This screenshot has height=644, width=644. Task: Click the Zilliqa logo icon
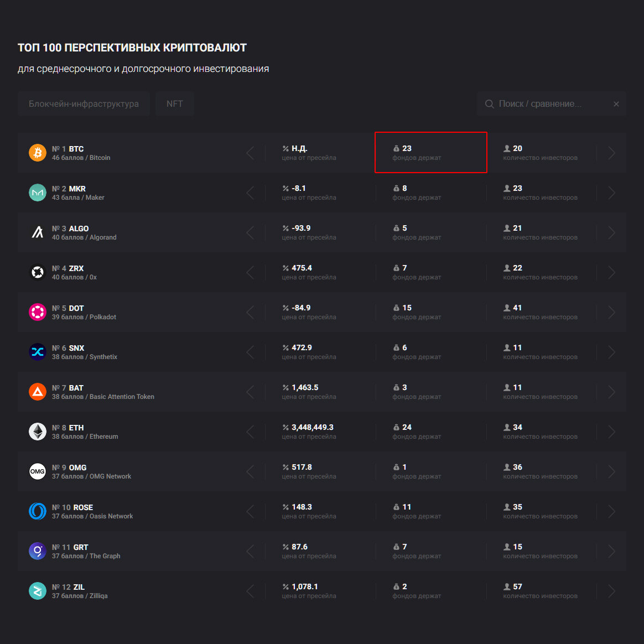point(38,591)
